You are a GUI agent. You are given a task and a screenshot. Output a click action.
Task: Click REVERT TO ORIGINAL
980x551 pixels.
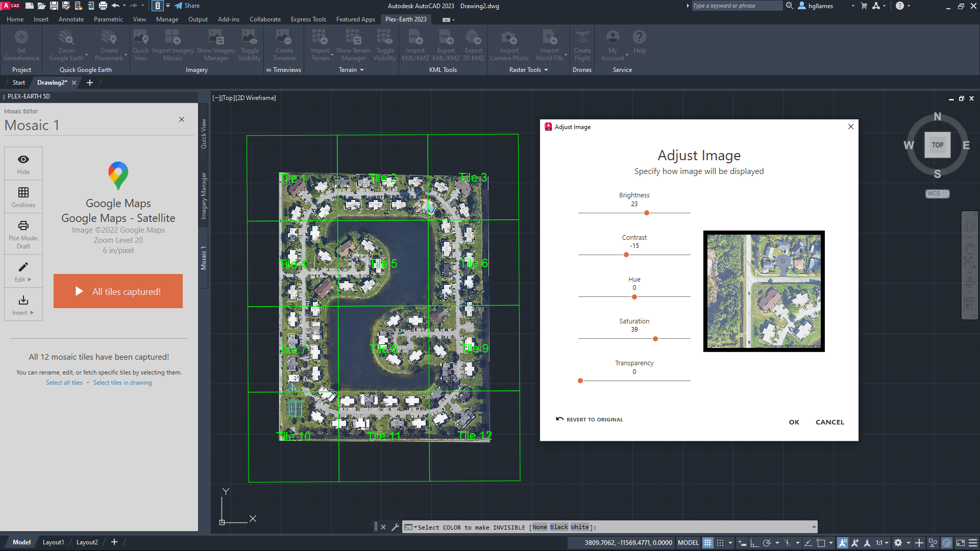click(x=590, y=419)
